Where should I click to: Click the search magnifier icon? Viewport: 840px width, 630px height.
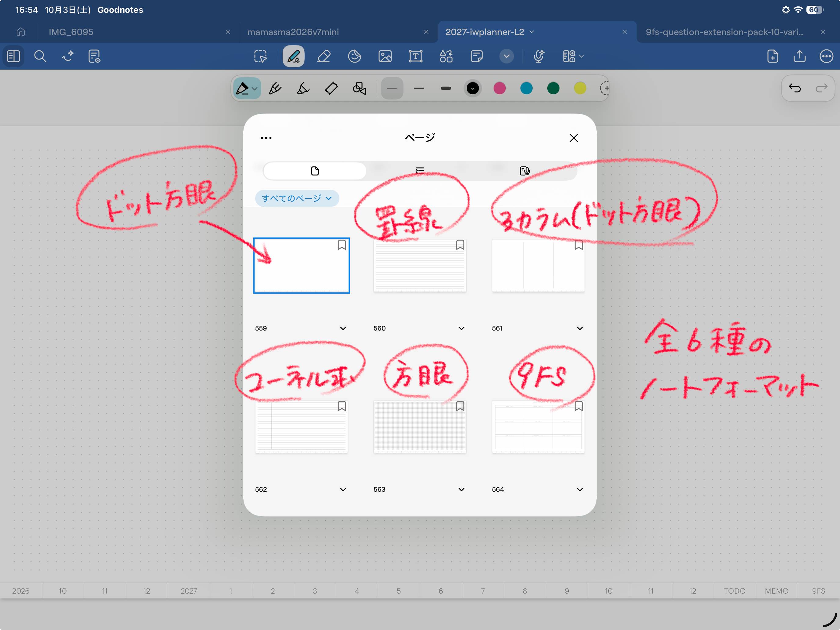pos(40,56)
